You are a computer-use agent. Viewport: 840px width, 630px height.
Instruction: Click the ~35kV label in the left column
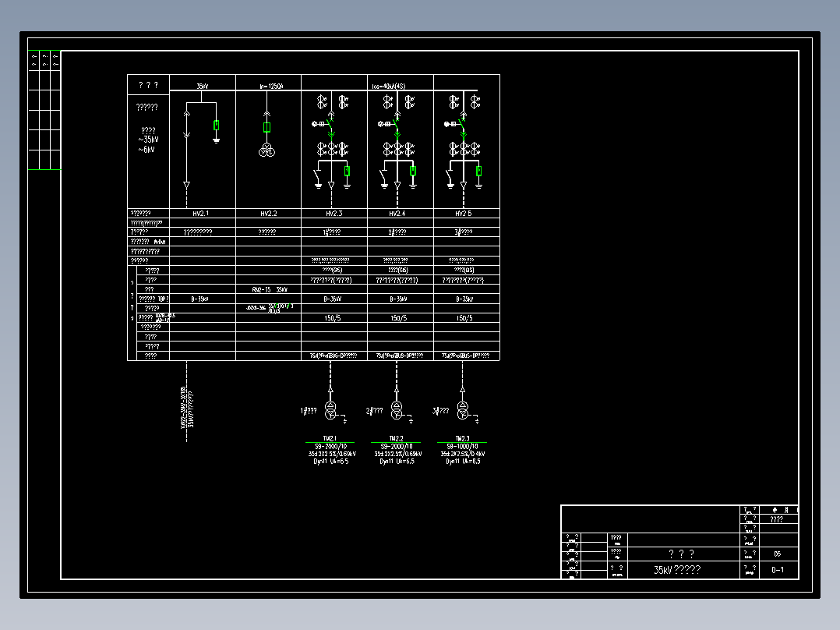[148, 140]
